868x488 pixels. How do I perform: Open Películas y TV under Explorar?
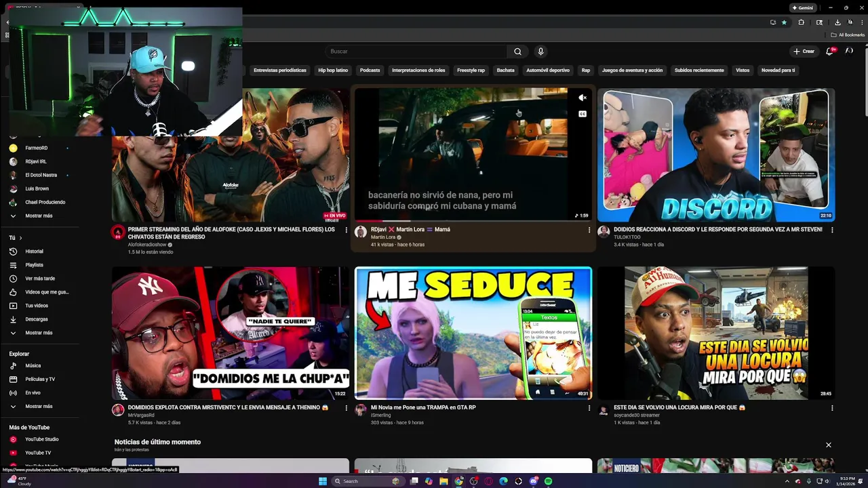(x=40, y=380)
